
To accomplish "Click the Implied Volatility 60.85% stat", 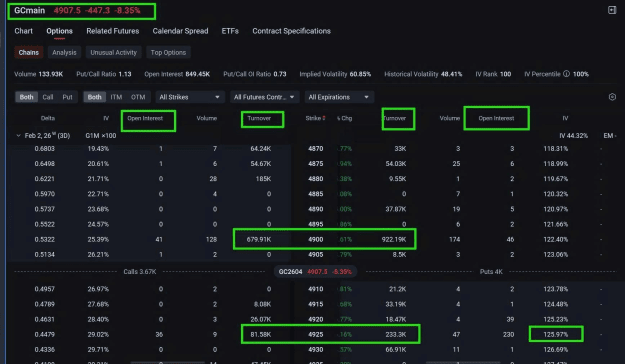I will pyautogui.click(x=335, y=74).
